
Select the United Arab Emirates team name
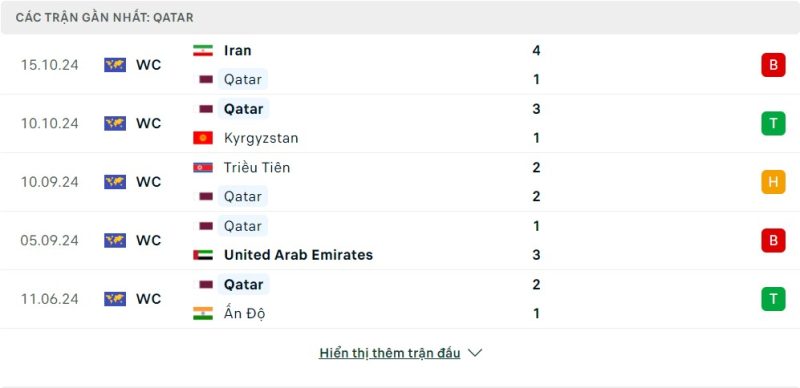[298, 255]
